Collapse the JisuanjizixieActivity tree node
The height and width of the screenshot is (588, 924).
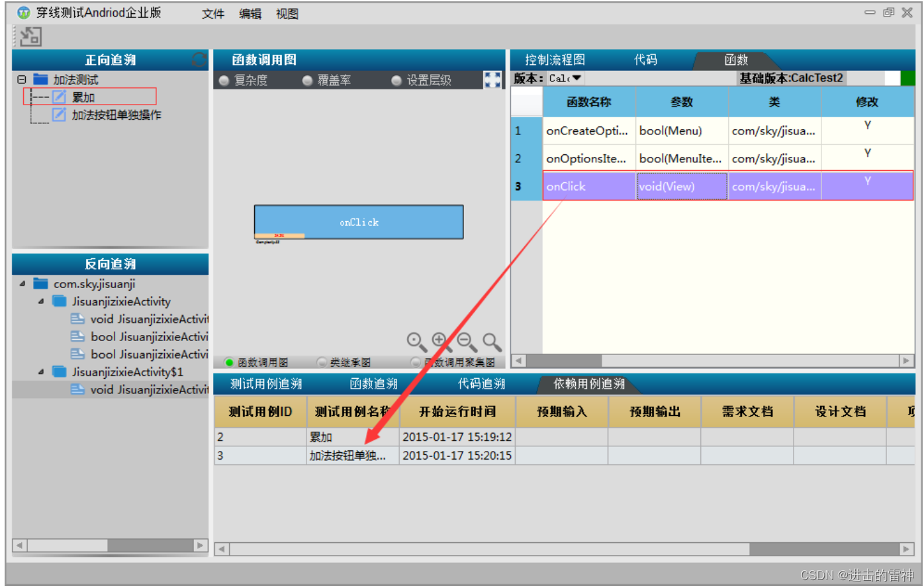tap(40, 301)
